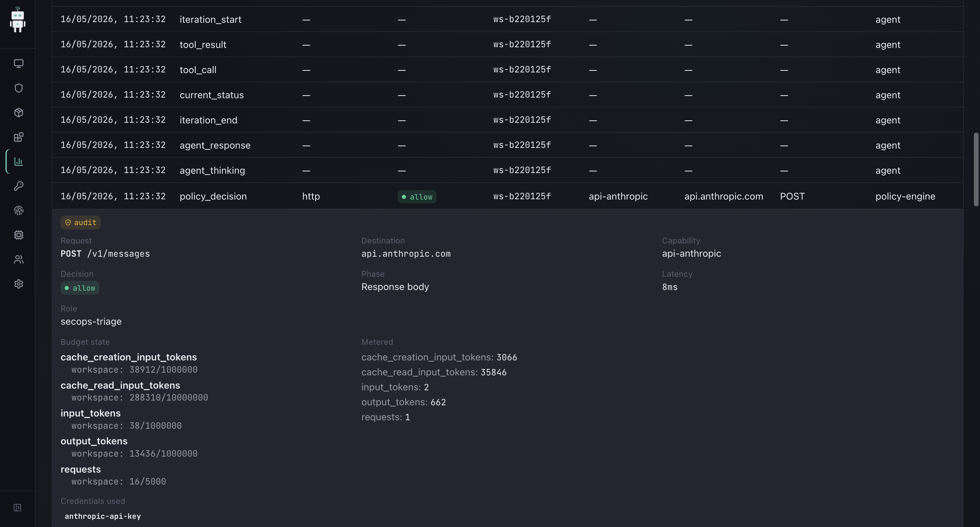
Task: Click the robot logo in the sidebar
Action: 17,20
